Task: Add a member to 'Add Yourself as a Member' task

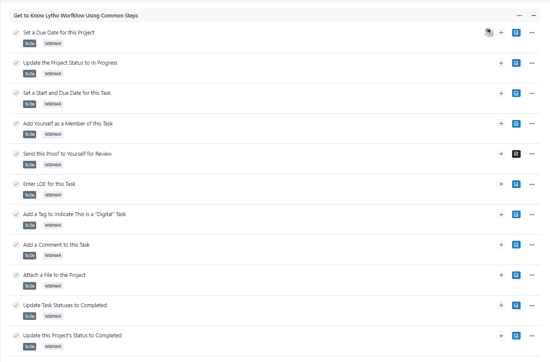Action: 501,123
